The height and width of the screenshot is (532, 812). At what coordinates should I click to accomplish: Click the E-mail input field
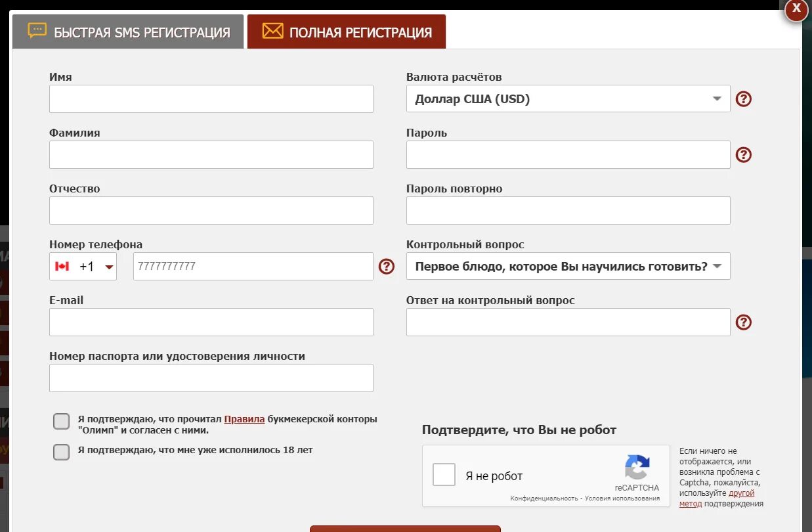(x=211, y=322)
